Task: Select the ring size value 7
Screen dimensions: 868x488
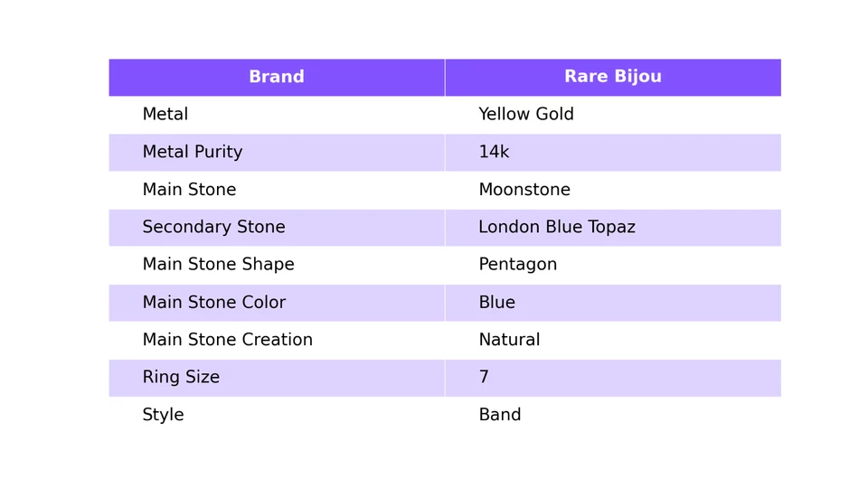Action: tap(484, 377)
